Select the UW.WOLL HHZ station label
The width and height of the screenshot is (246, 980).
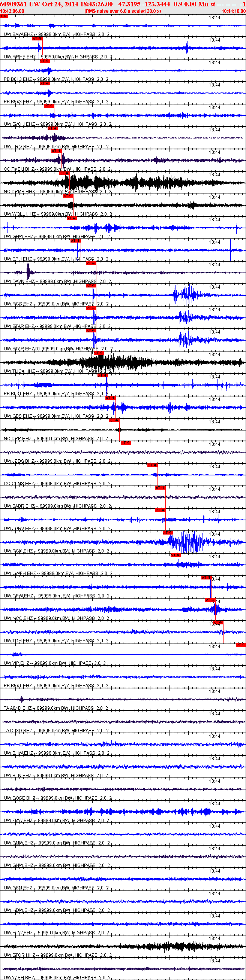pyautogui.click(x=58, y=214)
